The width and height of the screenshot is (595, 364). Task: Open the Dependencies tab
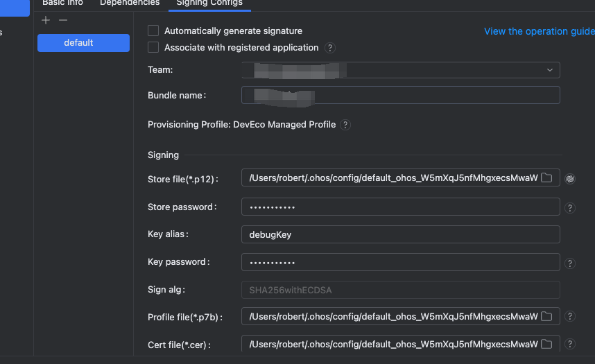pyautogui.click(x=130, y=3)
